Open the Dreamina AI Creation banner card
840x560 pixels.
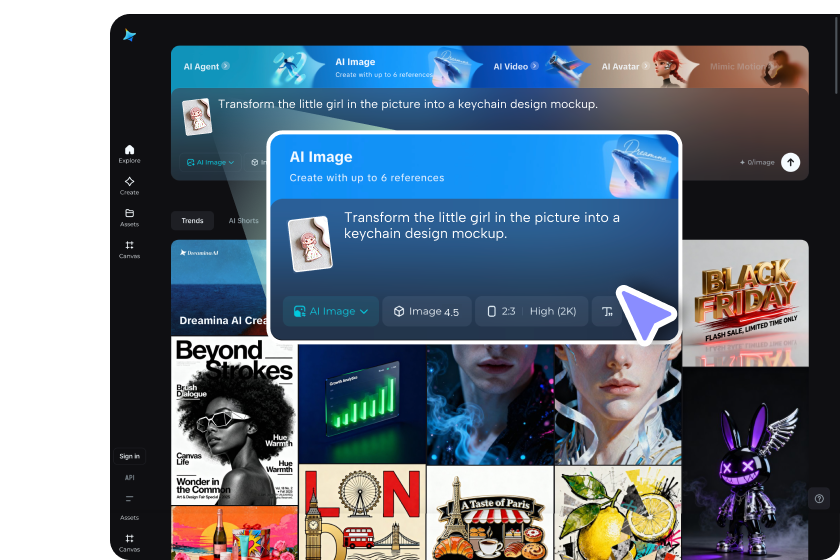(x=219, y=288)
